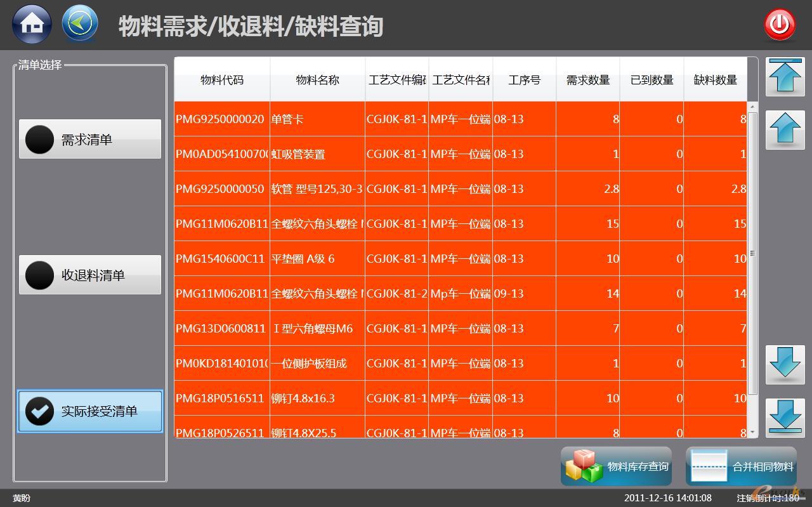
Task: Click the 工序号 column header
Action: [524, 80]
